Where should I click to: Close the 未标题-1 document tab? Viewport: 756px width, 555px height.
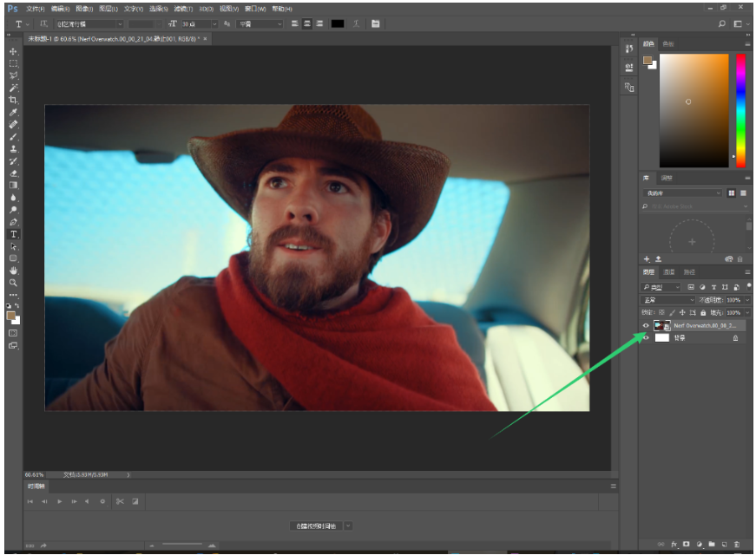[205, 39]
